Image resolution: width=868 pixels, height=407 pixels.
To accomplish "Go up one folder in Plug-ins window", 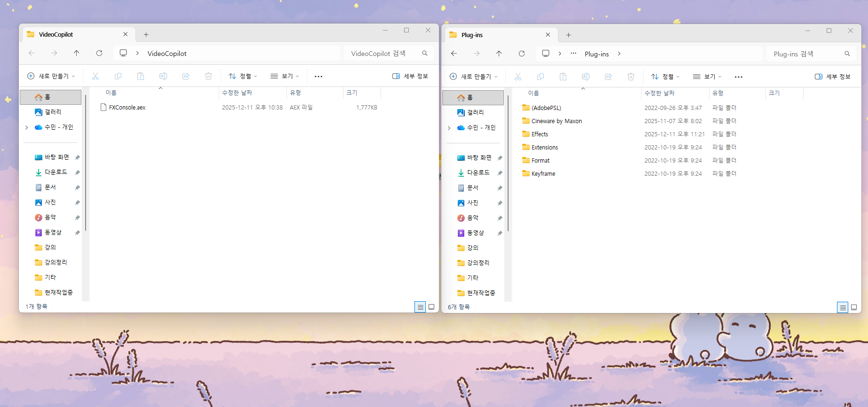I will pos(499,54).
